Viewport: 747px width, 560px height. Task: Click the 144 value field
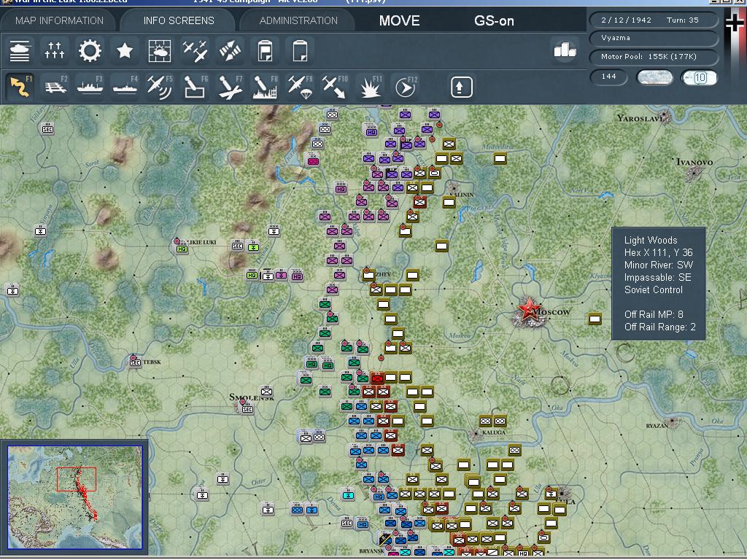pyautogui.click(x=609, y=77)
